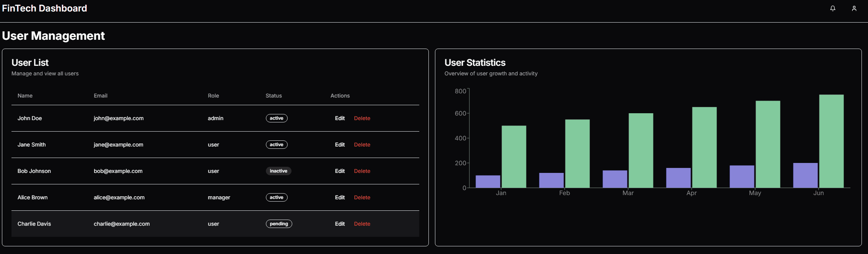The width and height of the screenshot is (868, 254).
Task: Remove Bob Johnson via Delete
Action: tap(362, 171)
